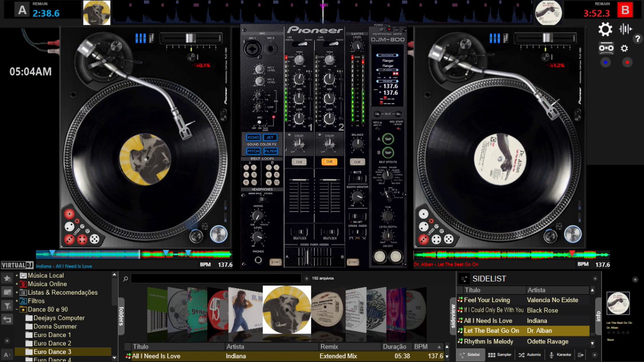Click the search input field in browser
The image size is (644, 362).
tap(216, 279)
